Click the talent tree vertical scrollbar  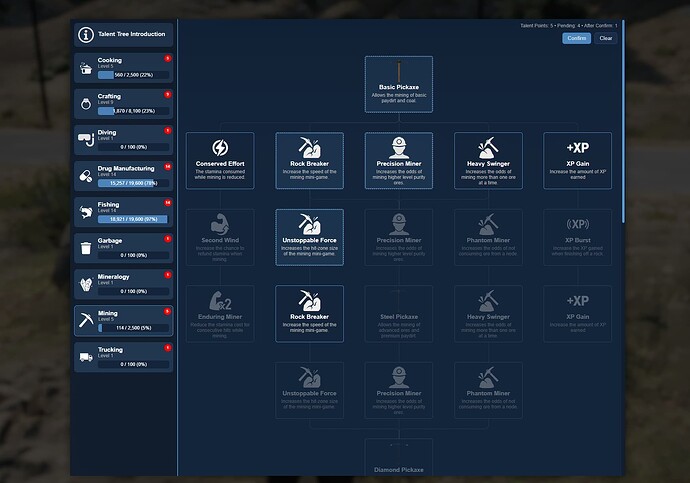coord(623,121)
